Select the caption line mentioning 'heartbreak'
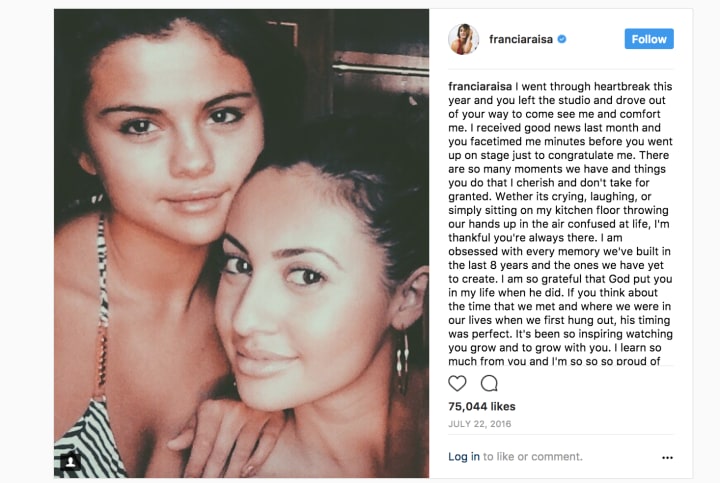Image resolution: width=720 pixels, height=483 pixels. [560, 86]
